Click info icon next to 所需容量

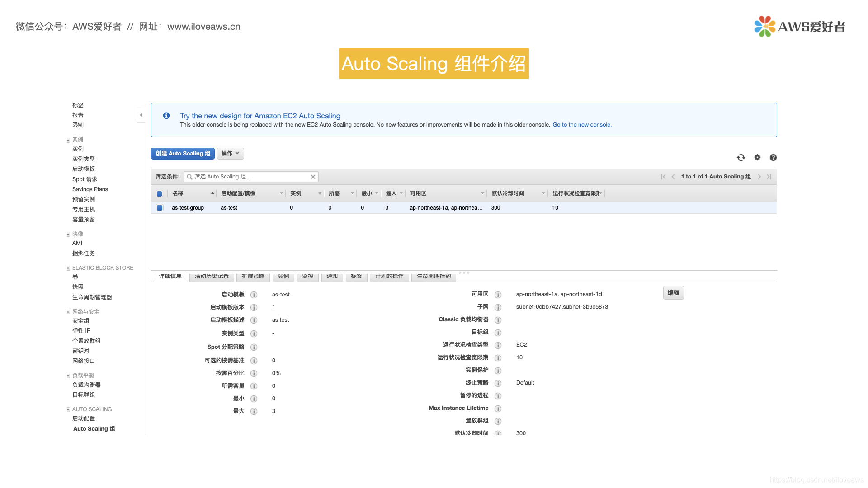point(254,386)
